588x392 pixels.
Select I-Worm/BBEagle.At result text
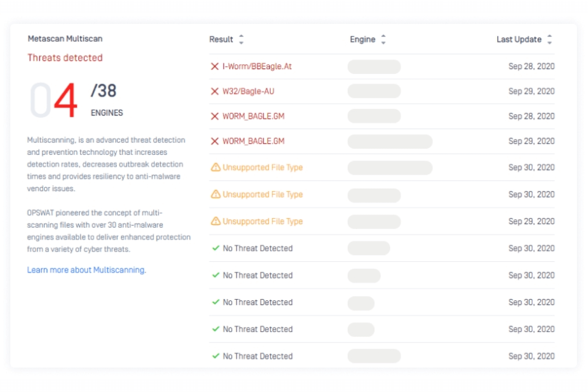[x=257, y=67]
